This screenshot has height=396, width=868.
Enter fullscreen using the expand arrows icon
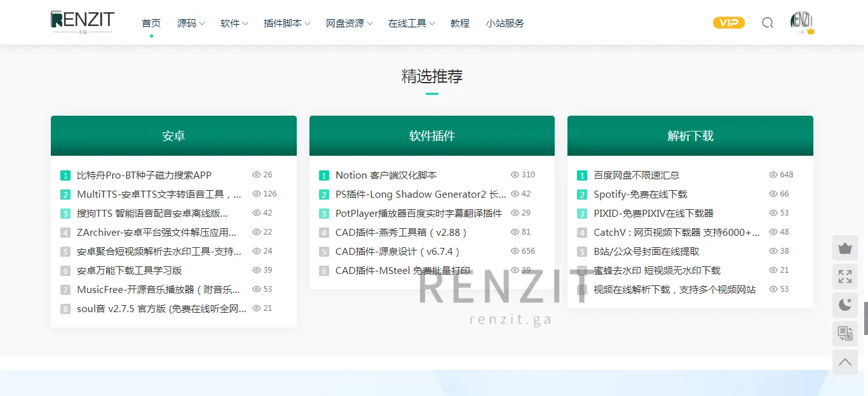pyautogui.click(x=844, y=277)
